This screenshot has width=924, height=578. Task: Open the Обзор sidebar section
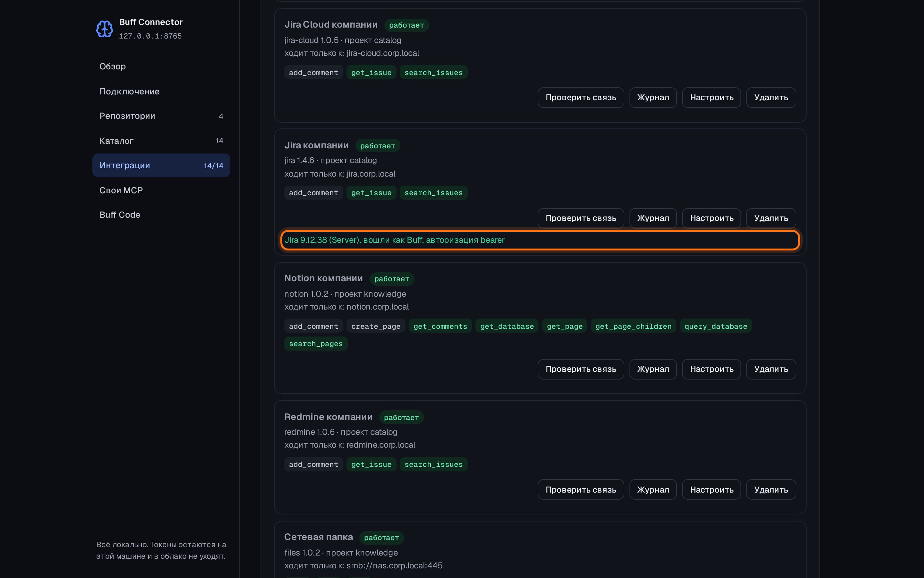pos(161,66)
